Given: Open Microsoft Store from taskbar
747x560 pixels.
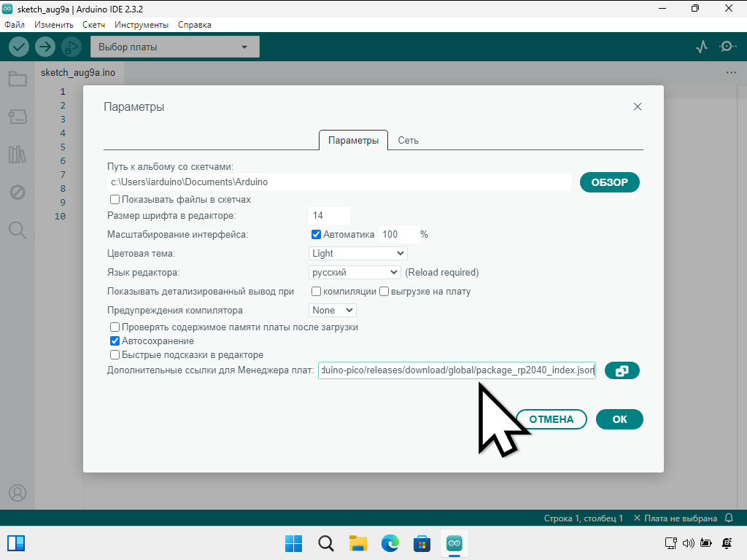Looking at the screenshot, I should click(422, 543).
